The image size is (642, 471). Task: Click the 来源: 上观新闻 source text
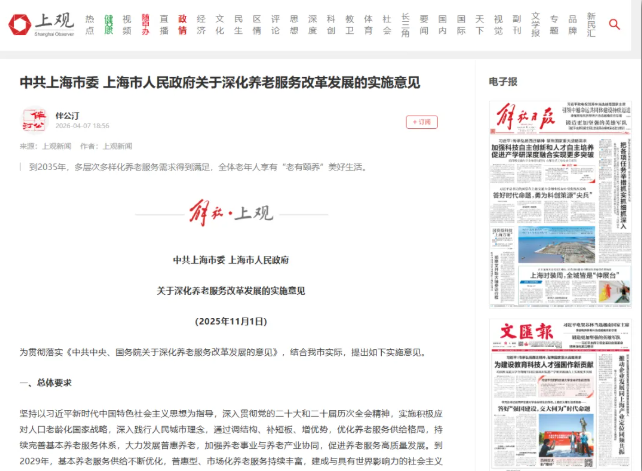pos(45,146)
